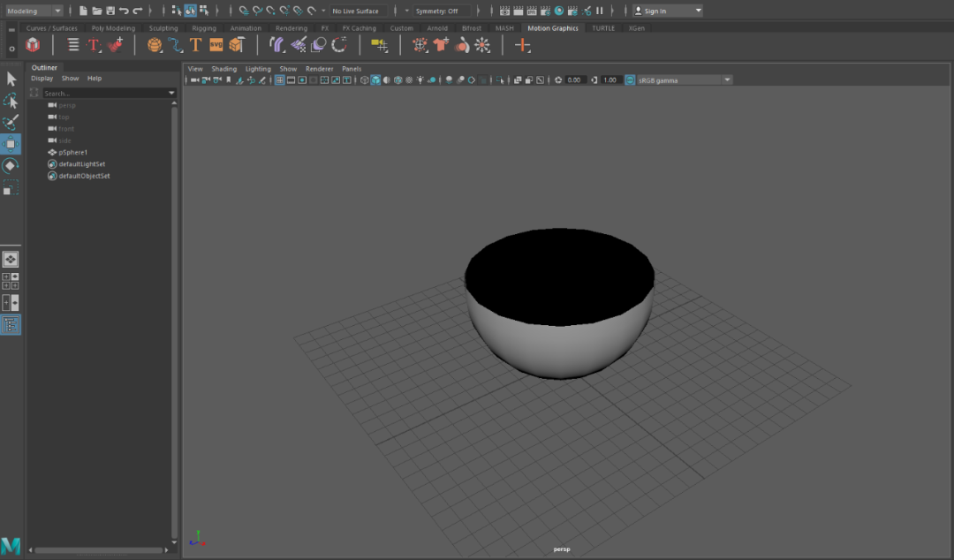Click the Undo arrow icon
Screen dimensions: 954x560
(125, 11)
